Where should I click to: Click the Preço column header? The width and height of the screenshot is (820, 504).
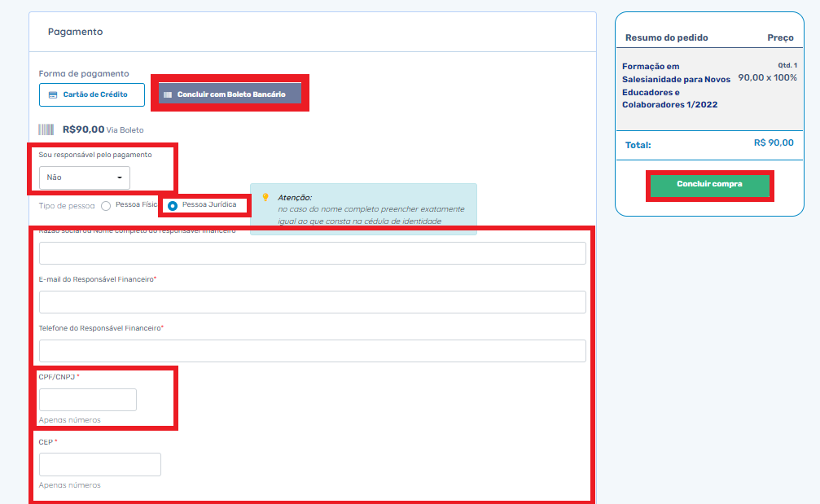(x=779, y=37)
